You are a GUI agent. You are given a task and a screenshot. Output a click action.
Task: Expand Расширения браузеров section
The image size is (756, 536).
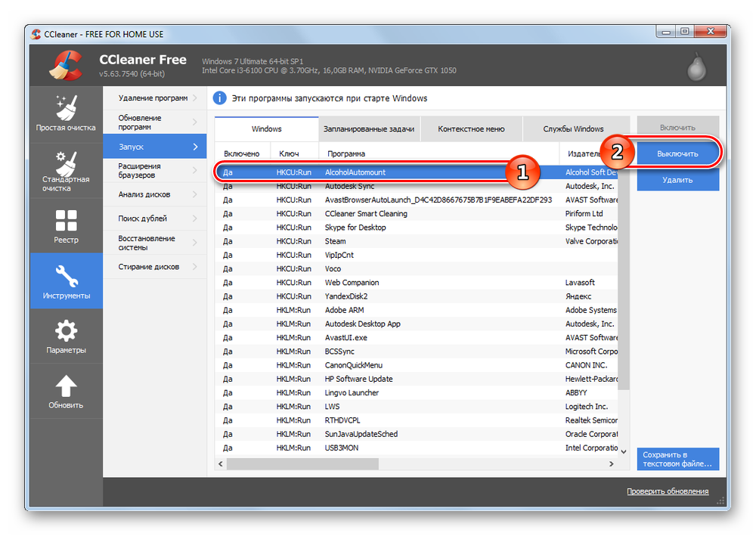154,170
